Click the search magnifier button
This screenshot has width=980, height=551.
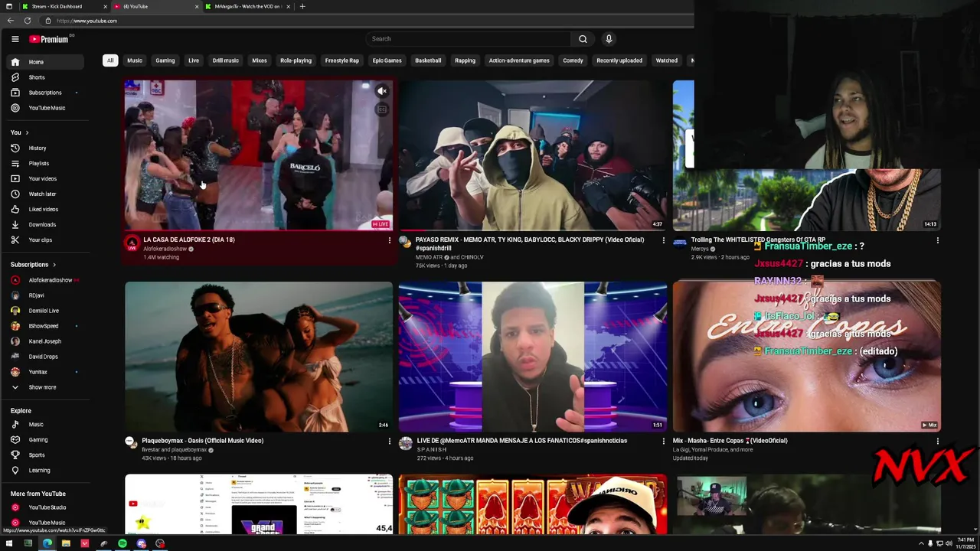(x=583, y=39)
